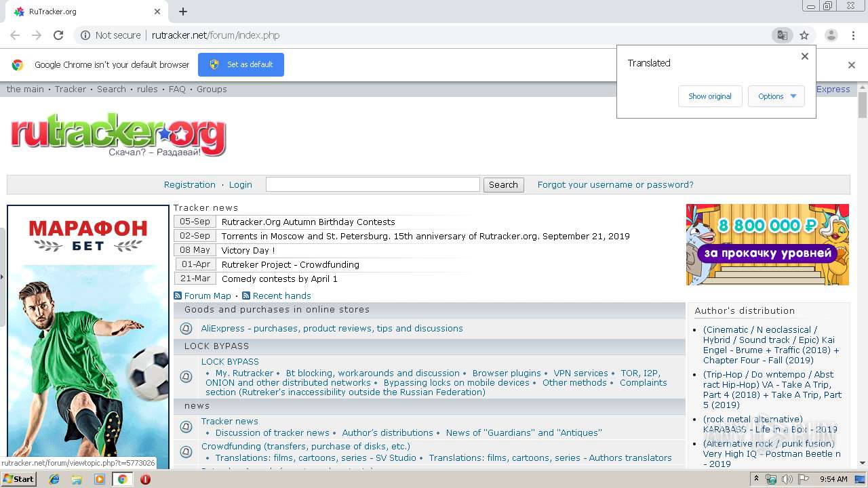Open the Tracker news forum link
The image size is (868, 488).
(x=230, y=421)
